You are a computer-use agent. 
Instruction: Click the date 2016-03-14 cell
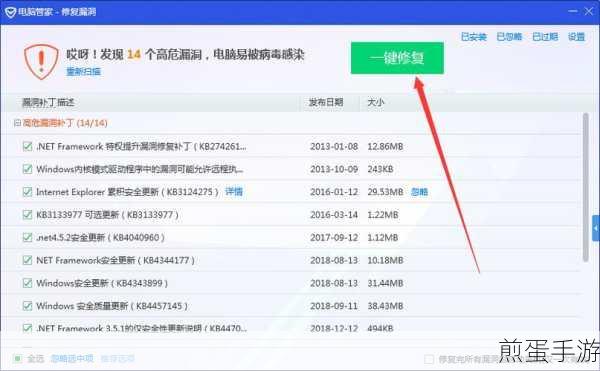334,215
